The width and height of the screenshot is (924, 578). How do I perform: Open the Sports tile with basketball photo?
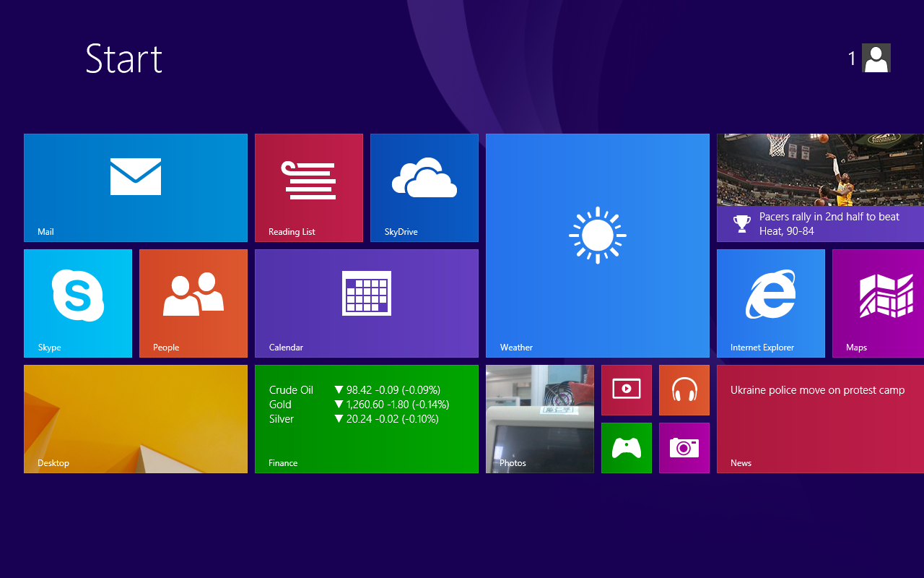(820, 188)
